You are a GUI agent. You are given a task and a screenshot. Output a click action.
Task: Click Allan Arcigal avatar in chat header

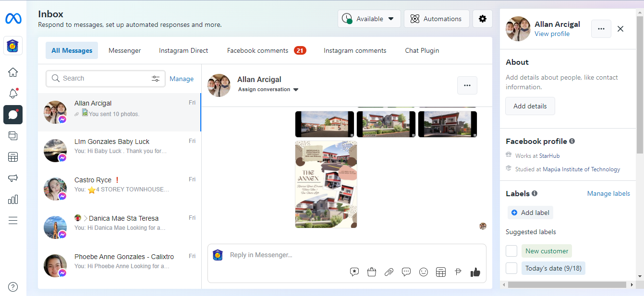pyautogui.click(x=219, y=85)
